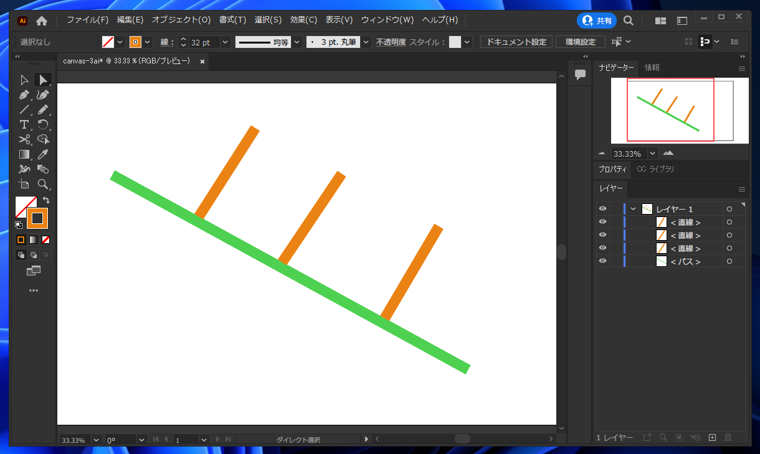Select the Artboard tool
The height and width of the screenshot is (454, 760).
tap(24, 184)
